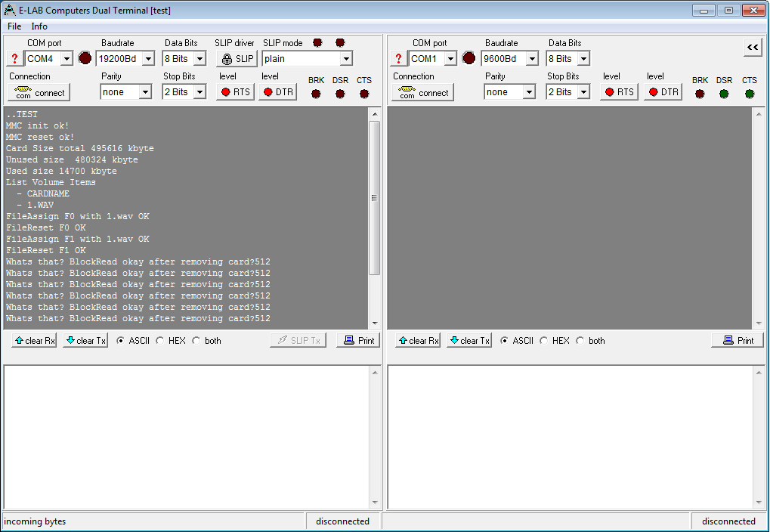
Task: Open the right Data Bits dropdown
Action: coord(583,59)
